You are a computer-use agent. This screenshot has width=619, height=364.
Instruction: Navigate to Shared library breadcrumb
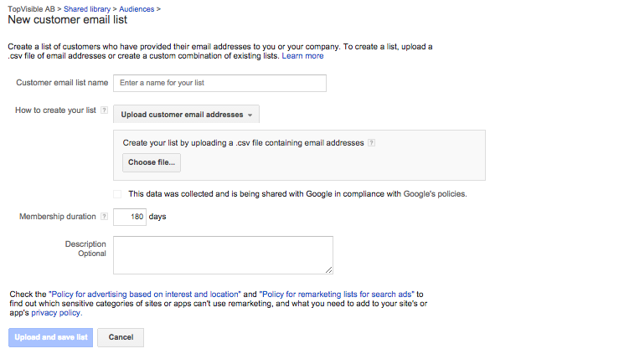91,8
